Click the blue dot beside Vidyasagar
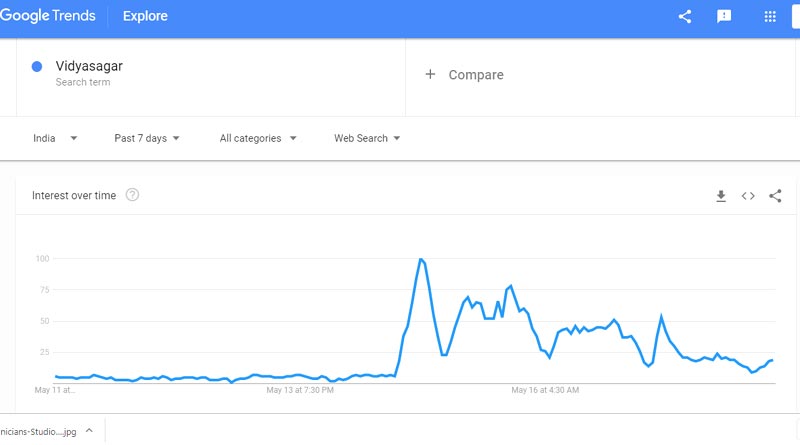The image size is (800, 445). coord(37,66)
